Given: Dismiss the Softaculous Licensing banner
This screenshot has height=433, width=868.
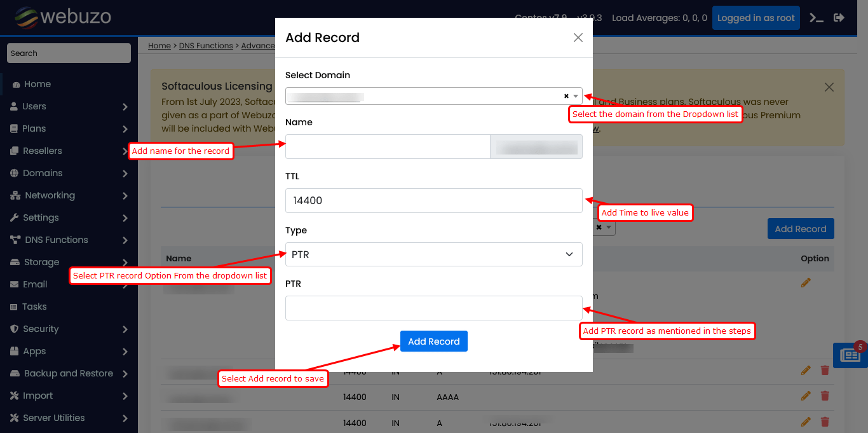Looking at the screenshot, I should click(829, 87).
